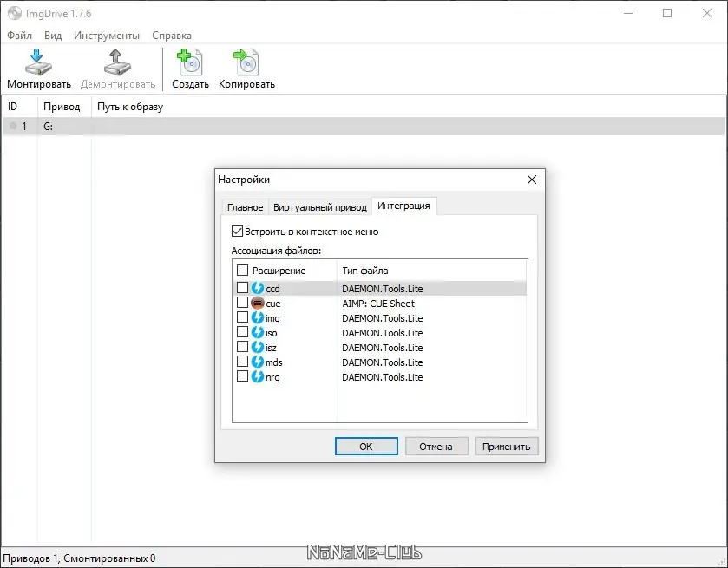The height and width of the screenshot is (568, 728).
Task: Click the Демонтировать (unmount) drive icon
Action: [x=117, y=62]
